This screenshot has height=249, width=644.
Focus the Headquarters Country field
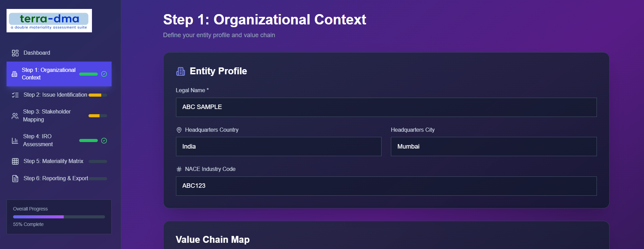279,147
